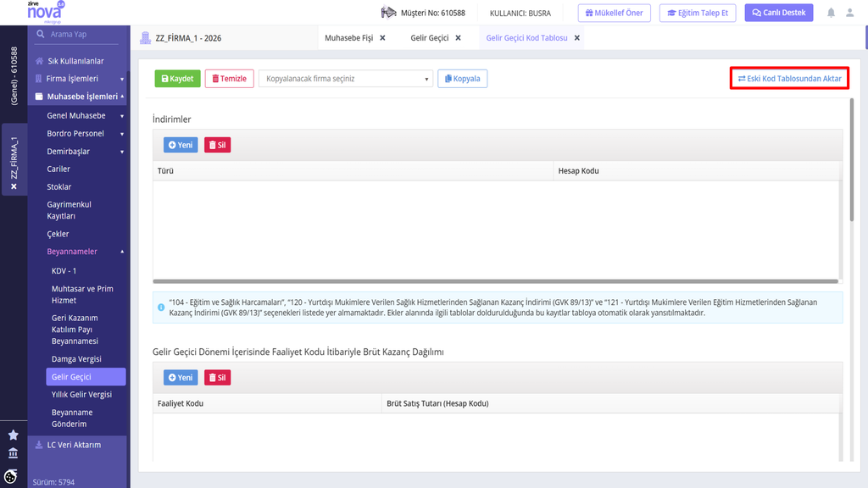Click Yeni in the İndirimler section
The width and height of the screenshot is (868, 488).
coord(181,145)
